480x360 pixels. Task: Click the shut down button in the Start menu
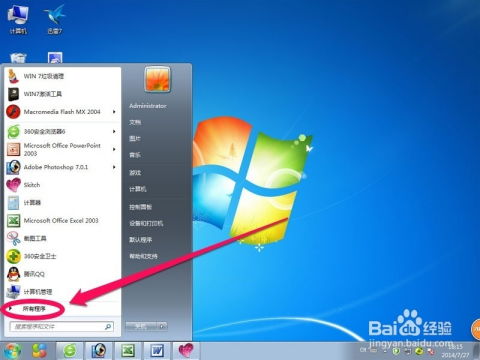tap(142, 326)
